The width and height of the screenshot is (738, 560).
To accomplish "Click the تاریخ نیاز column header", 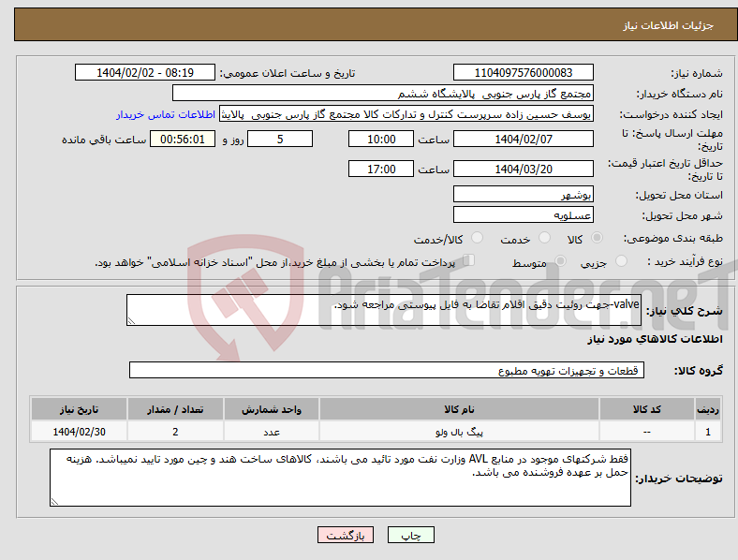I will [79, 409].
